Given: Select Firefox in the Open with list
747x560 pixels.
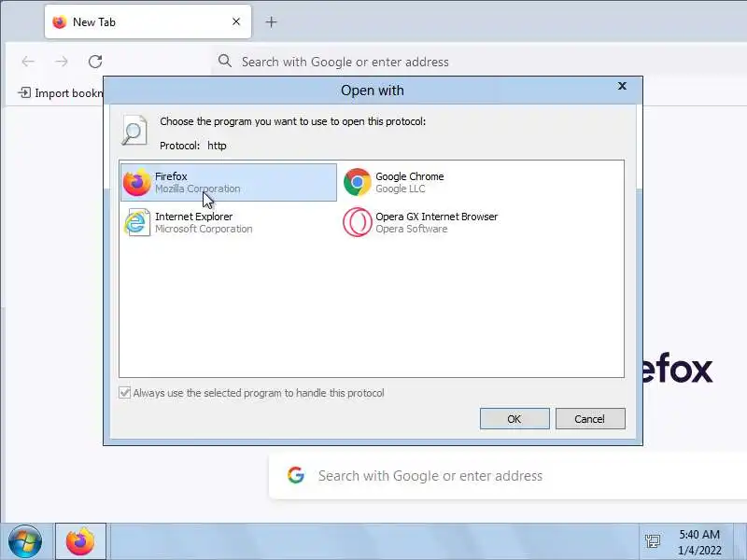Looking at the screenshot, I should coord(229,182).
